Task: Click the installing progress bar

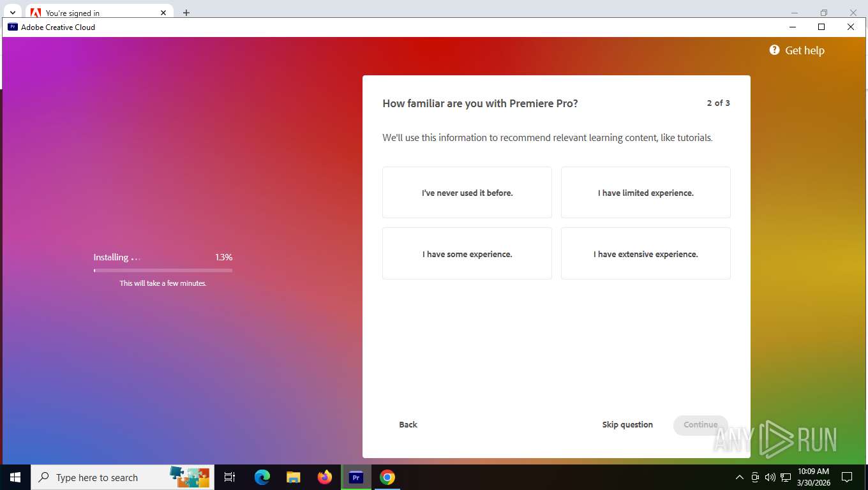Action: (x=163, y=271)
